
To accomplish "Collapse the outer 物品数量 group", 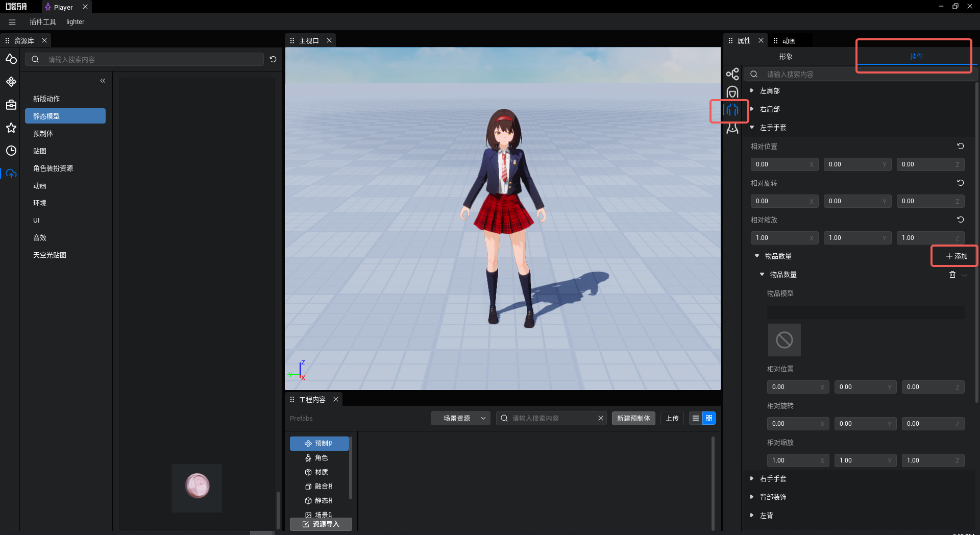I will tap(757, 256).
